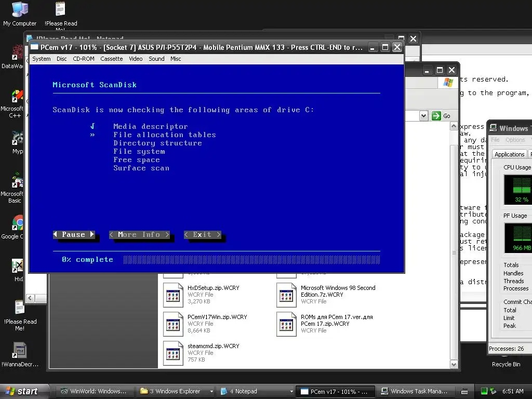Image resolution: width=532 pixels, height=399 pixels.
Task: Click the ScanDisk Exit button
Action: [203, 234]
